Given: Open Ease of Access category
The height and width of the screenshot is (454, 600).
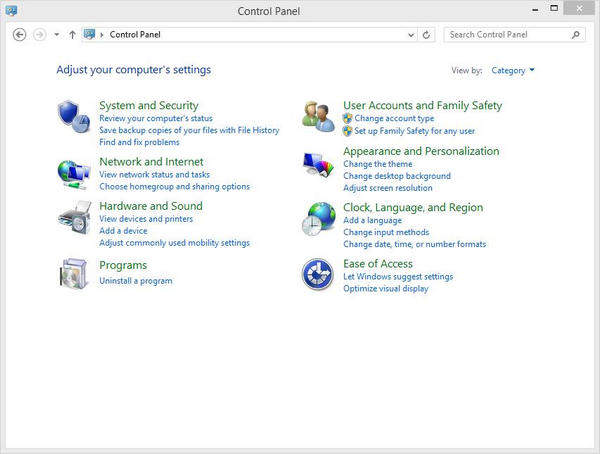Looking at the screenshot, I should click(378, 264).
